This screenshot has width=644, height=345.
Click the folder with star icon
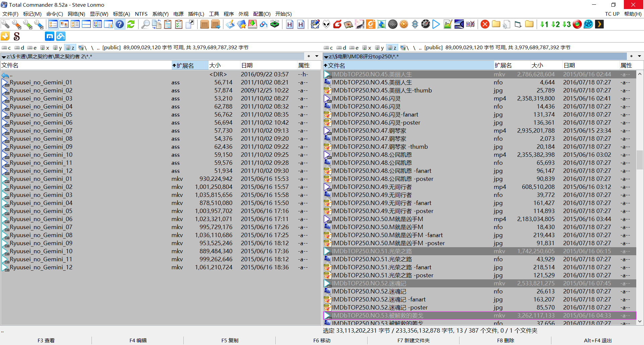point(241,24)
